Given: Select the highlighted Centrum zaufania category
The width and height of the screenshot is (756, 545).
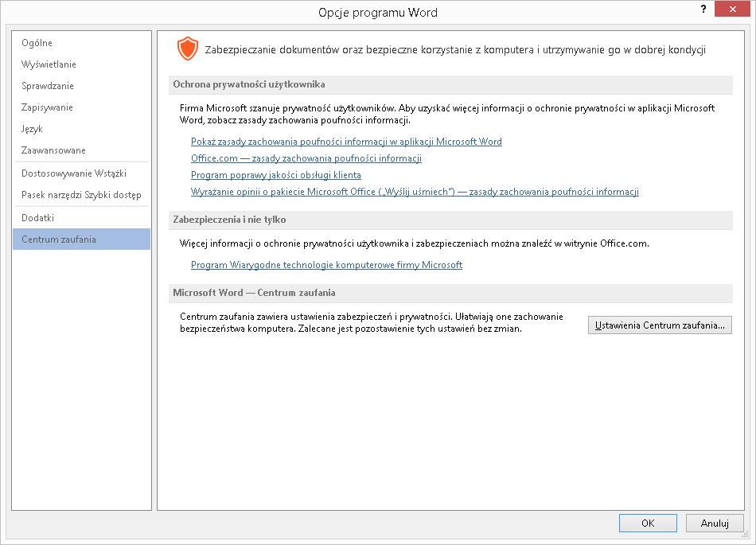Looking at the screenshot, I should (81, 239).
